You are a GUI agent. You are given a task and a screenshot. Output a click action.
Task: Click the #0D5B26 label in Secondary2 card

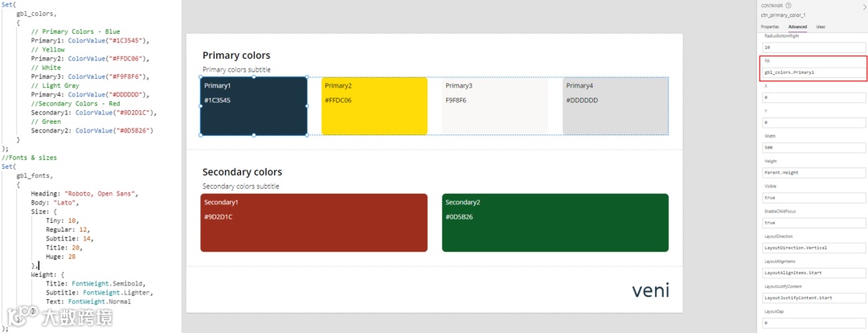pos(460,216)
